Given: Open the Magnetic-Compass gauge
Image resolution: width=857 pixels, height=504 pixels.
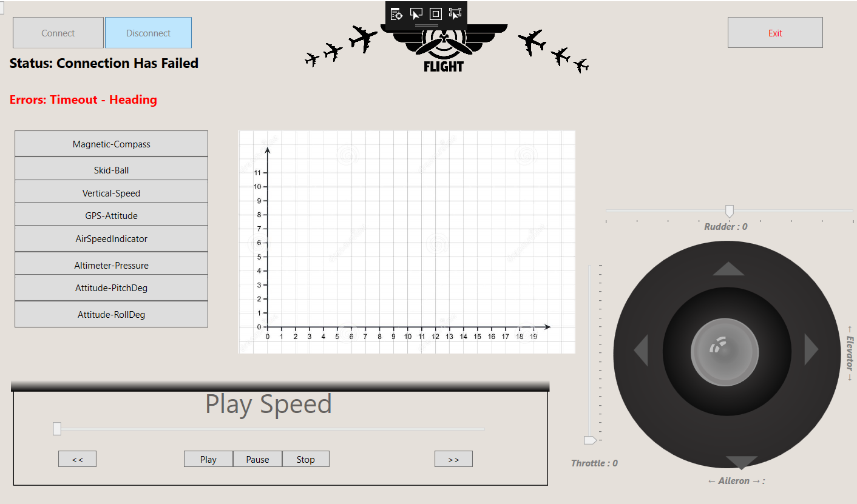Looking at the screenshot, I should tap(111, 144).
